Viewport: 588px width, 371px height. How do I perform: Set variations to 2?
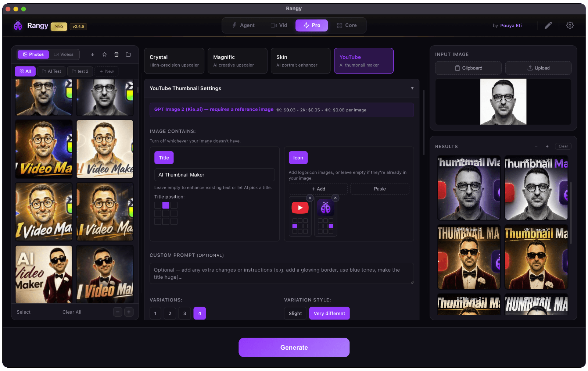coord(170,313)
